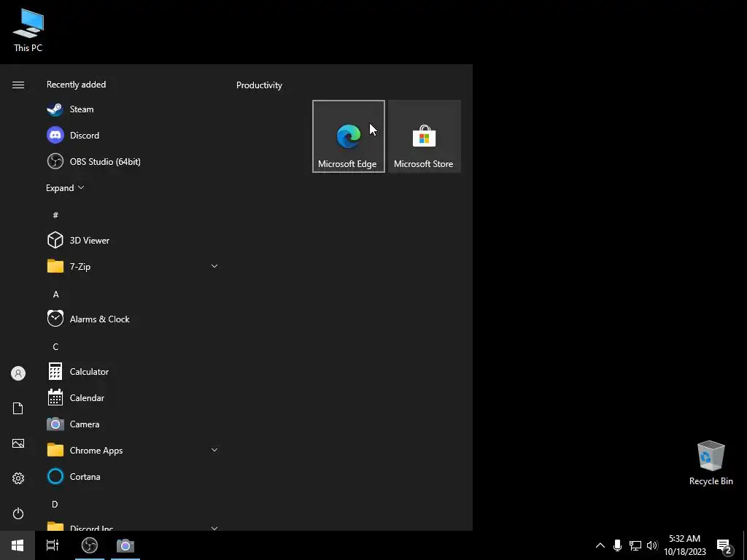The width and height of the screenshot is (747, 560).
Task: Expand the Chrome Apps folder
Action: 133,450
